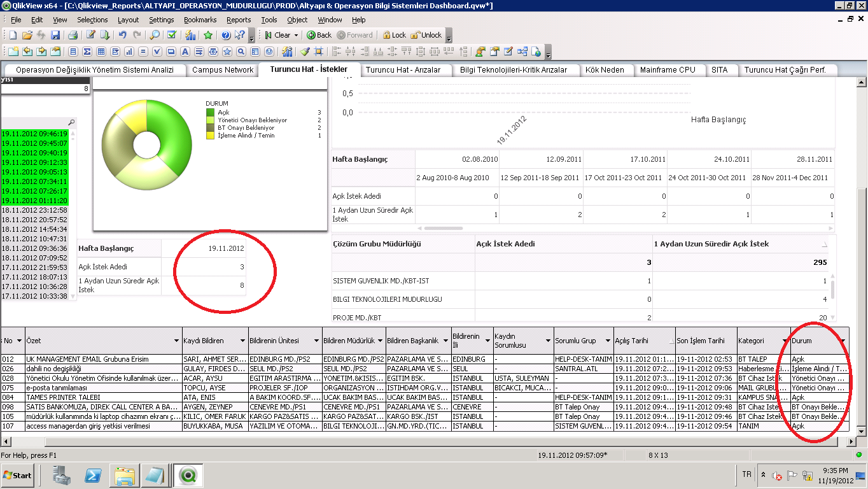Viewport: 868px width, 489px height.
Task: Click the pivot table horizontal scrollbar thumb
Action: pyautogui.click(x=443, y=228)
